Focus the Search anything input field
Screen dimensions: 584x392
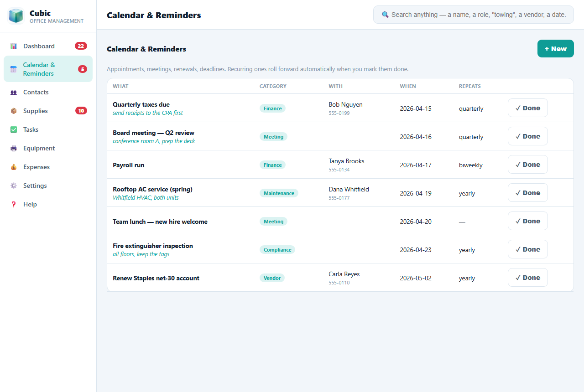coord(473,15)
